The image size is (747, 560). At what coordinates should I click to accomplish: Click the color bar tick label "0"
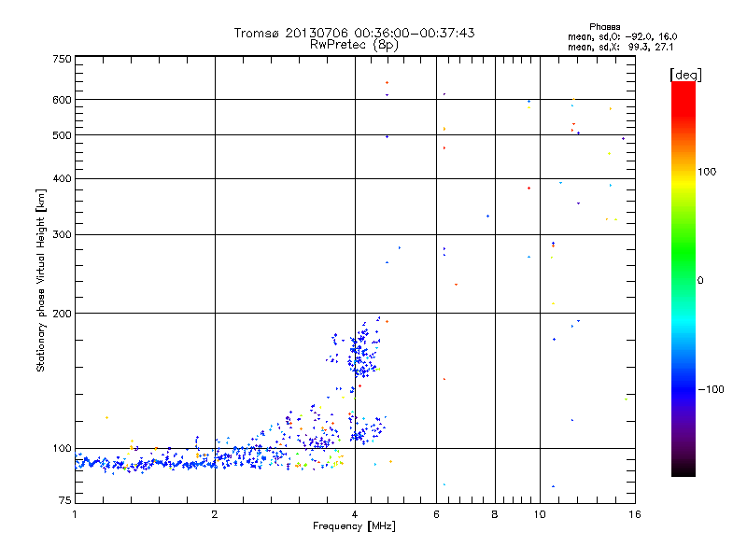coord(699,281)
